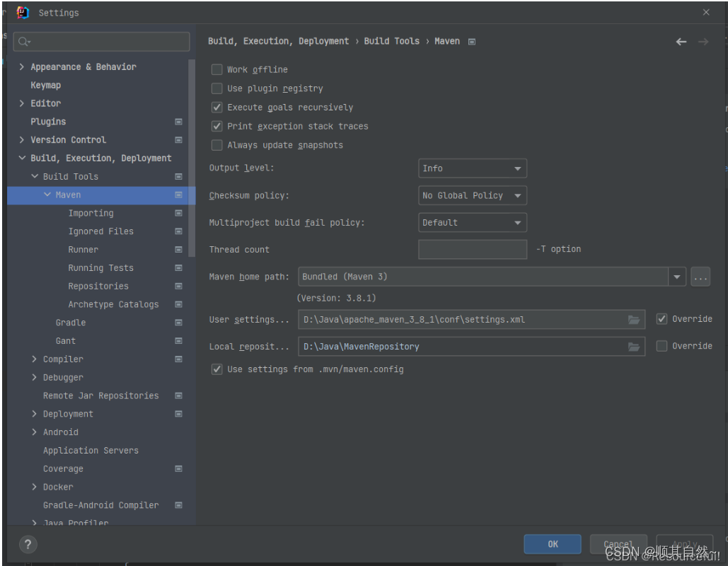Click the folder browse icon in Local repository field
The height and width of the screenshot is (566, 728).
pyautogui.click(x=634, y=347)
